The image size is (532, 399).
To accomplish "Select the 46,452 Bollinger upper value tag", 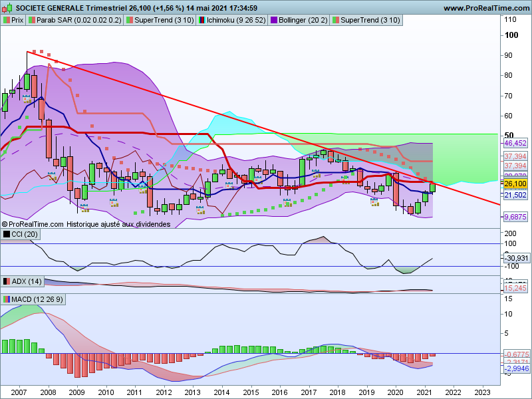I will pos(515,143).
